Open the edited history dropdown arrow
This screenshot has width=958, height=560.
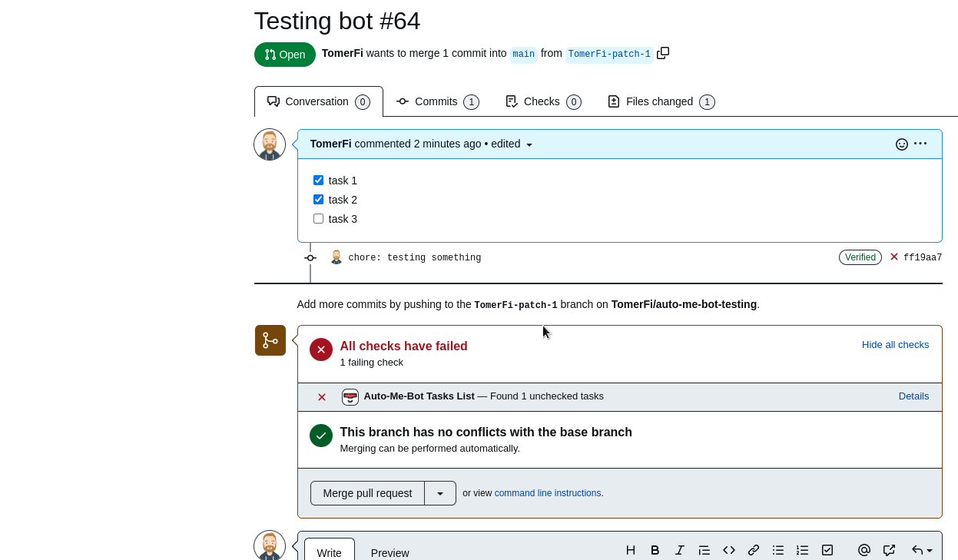(x=529, y=144)
